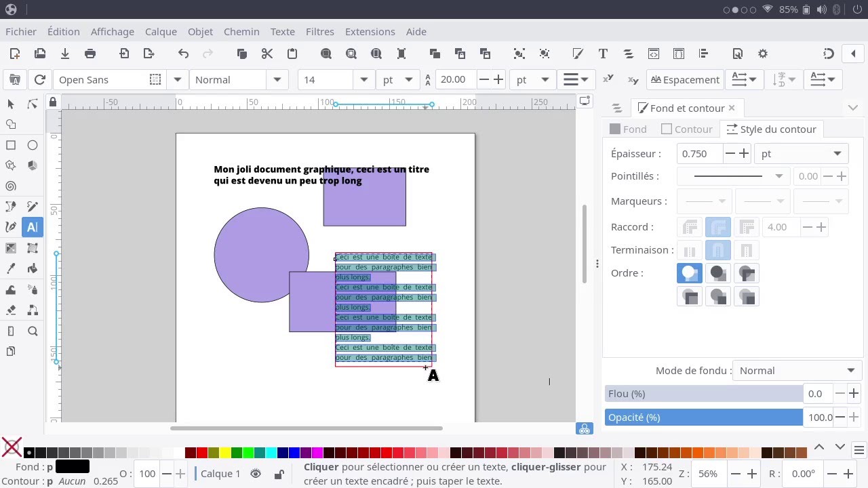
Task: Open the font size dropdown arrow
Action: click(364, 79)
